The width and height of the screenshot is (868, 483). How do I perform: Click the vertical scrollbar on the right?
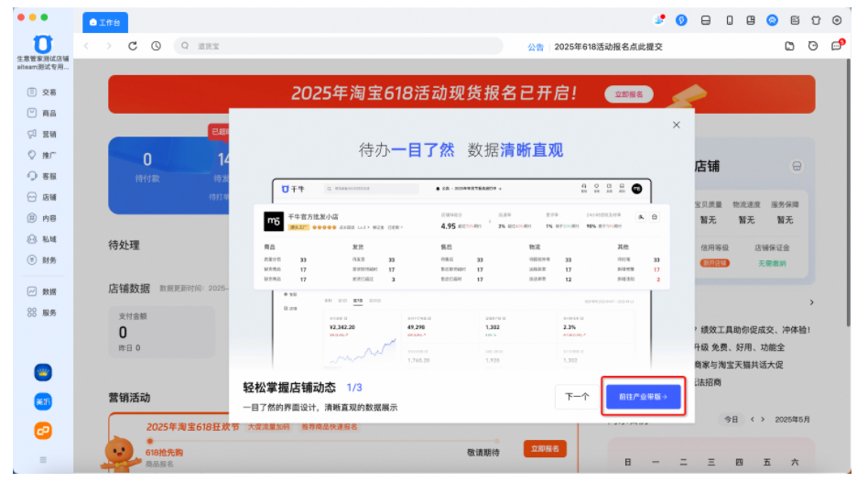pos(848,194)
